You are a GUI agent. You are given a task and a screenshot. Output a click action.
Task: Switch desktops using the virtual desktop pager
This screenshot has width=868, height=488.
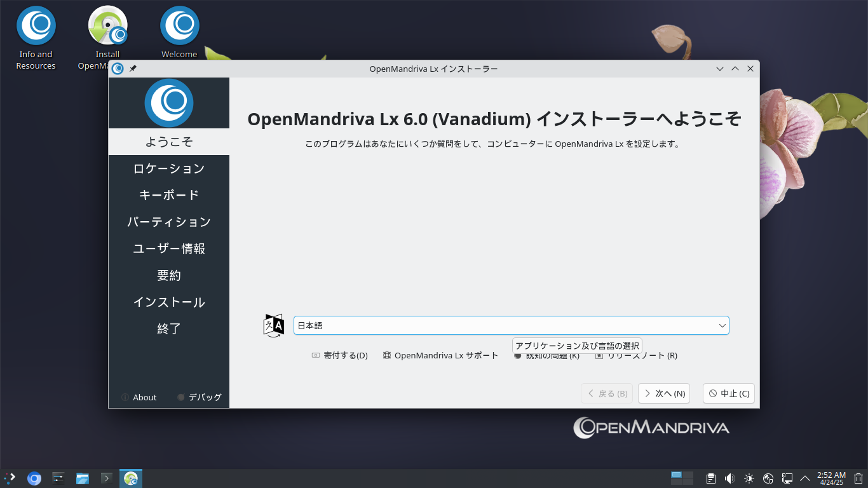click(x=682, y=478)
